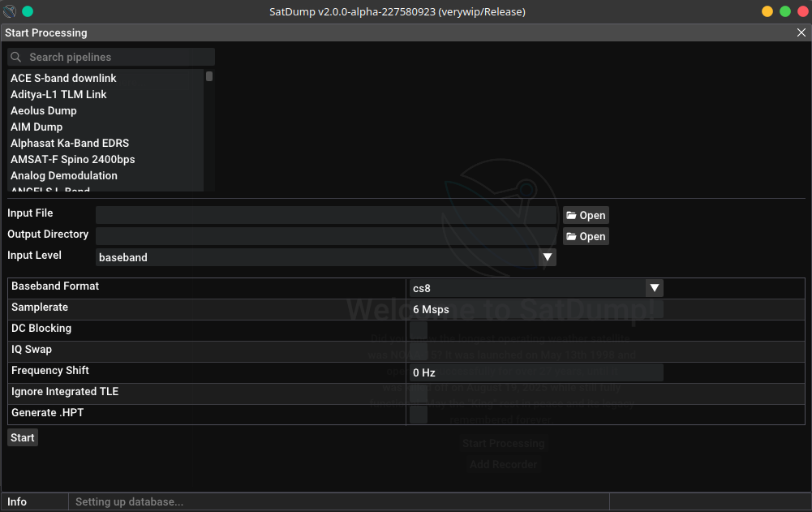Select AMSAT-F Spino 2400bps pipeline
The image size is (812, 512).
105,159
